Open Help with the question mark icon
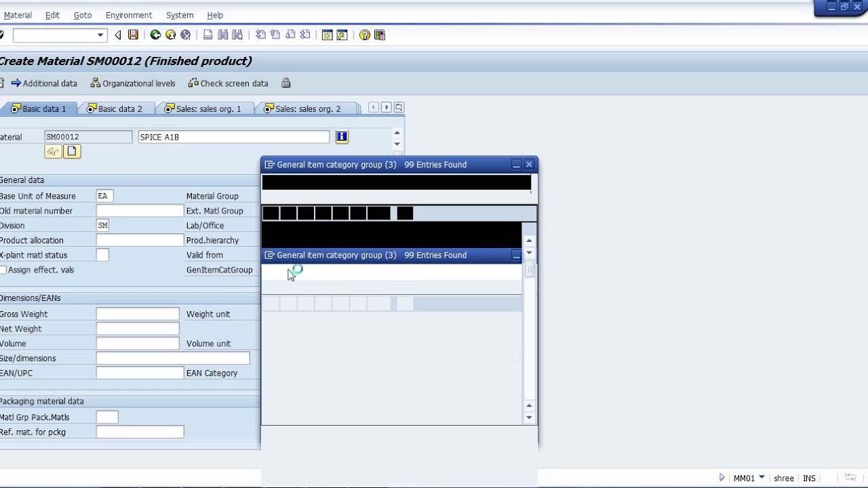 [365, 35]
